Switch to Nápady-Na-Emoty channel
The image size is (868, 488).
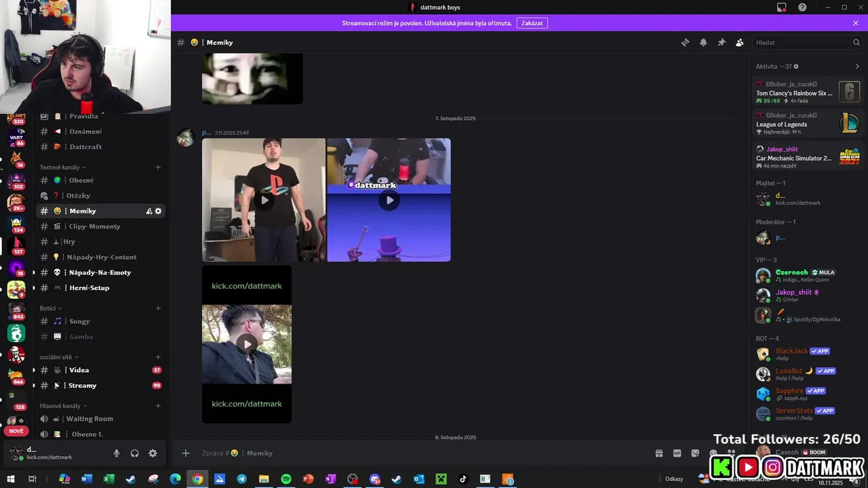100,272
